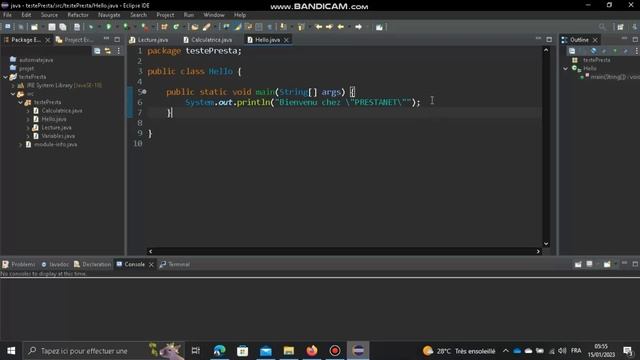
Task: Collapse Hello class in Outline
Action: tap(566, 69)
